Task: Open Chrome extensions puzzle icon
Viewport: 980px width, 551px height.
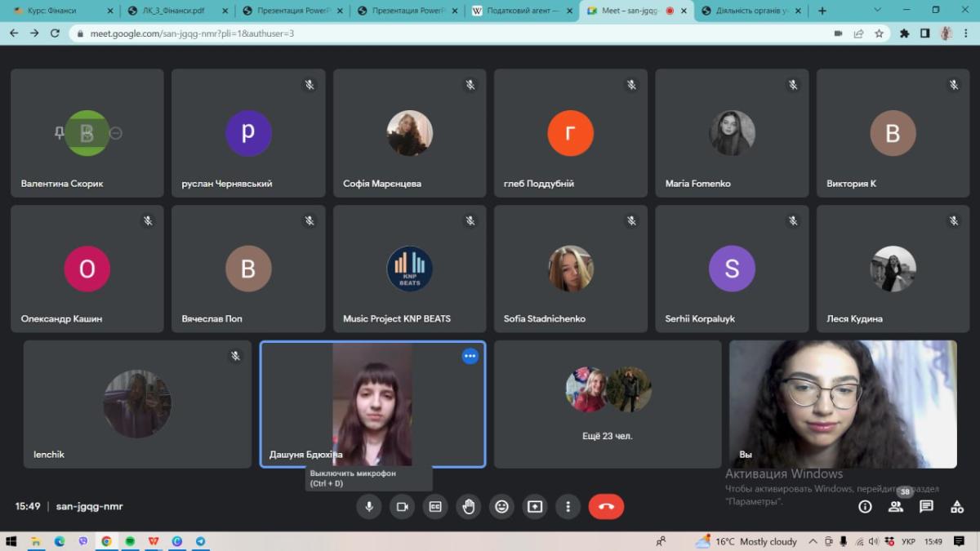Action: click(x=905, y=33)
